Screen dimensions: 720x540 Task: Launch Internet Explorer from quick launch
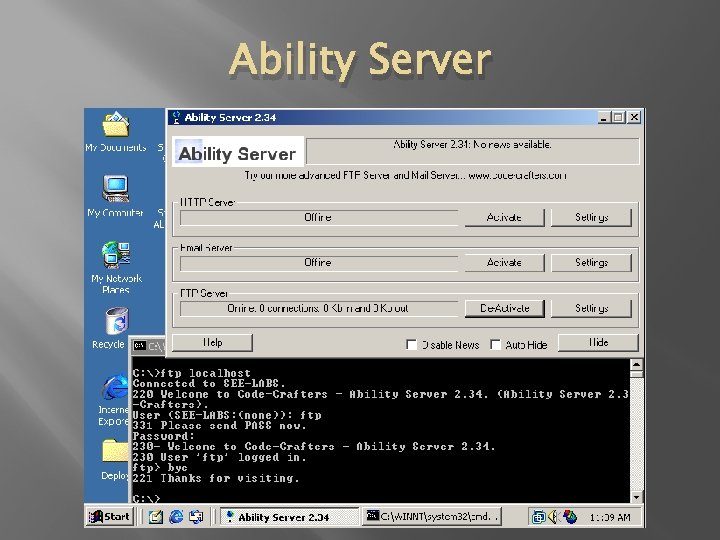[x=176, y=517]
